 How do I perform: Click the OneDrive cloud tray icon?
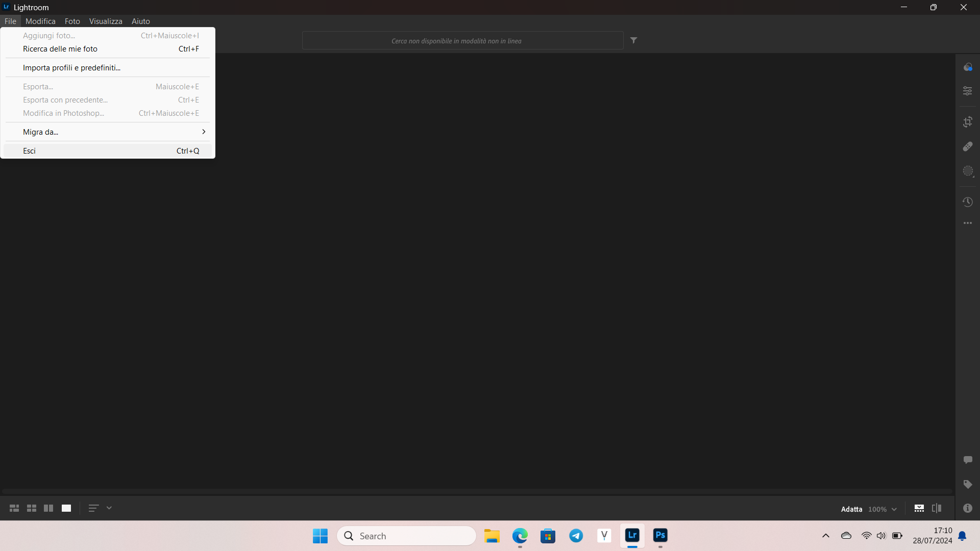coord(846,536)
